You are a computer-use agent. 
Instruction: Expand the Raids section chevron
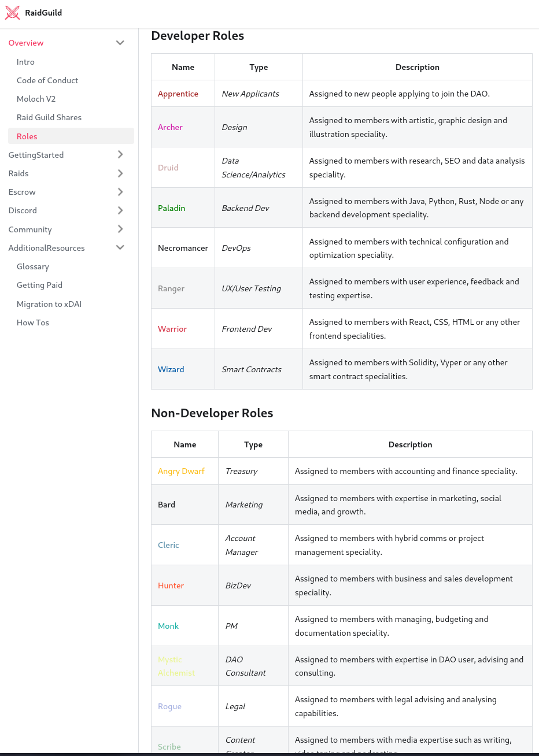[x=120, y=173]
